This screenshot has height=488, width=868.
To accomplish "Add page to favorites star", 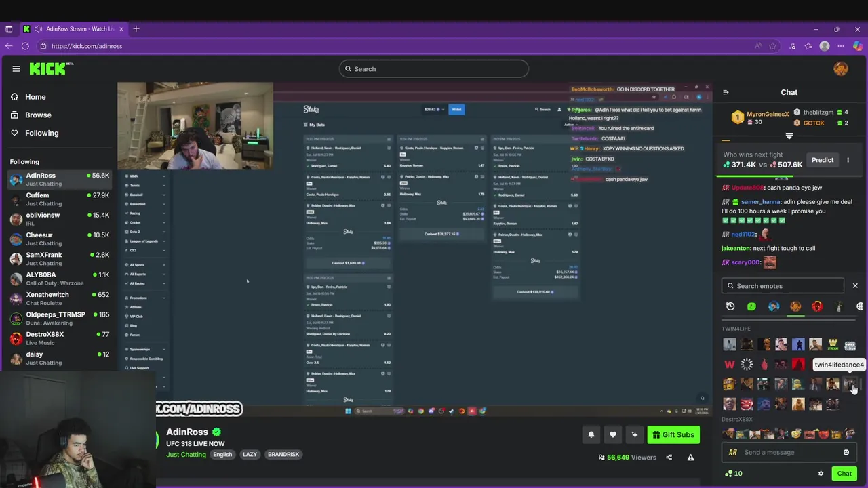I will click(772, 46).
